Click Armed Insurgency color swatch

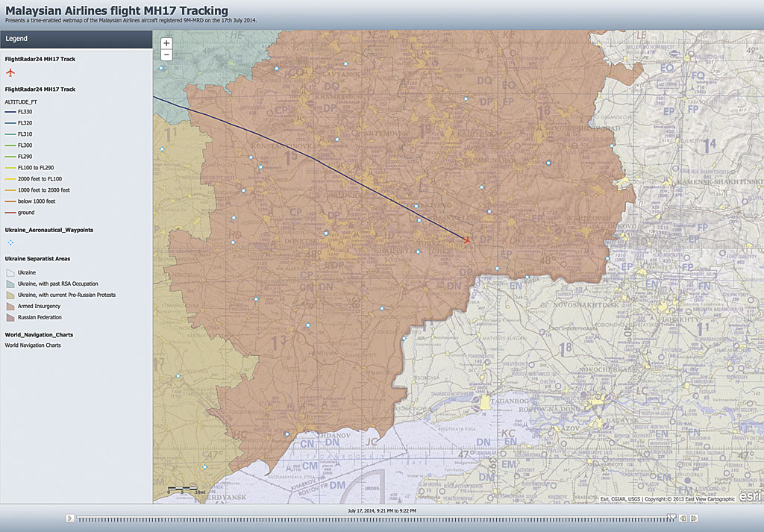10,307
